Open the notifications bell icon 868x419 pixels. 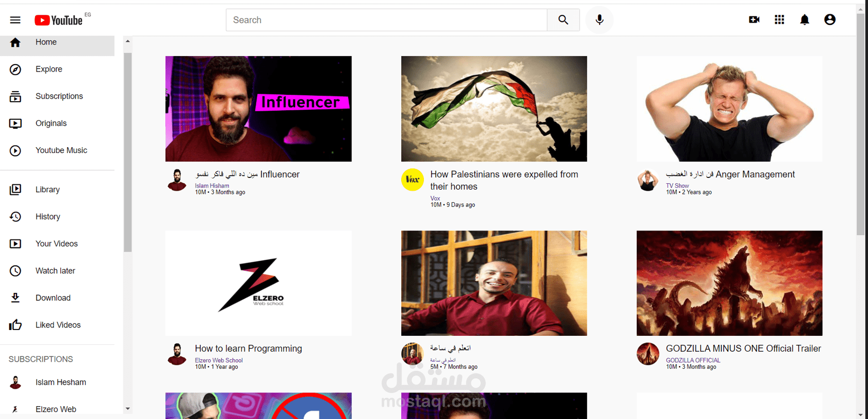[x=804, y=20]
